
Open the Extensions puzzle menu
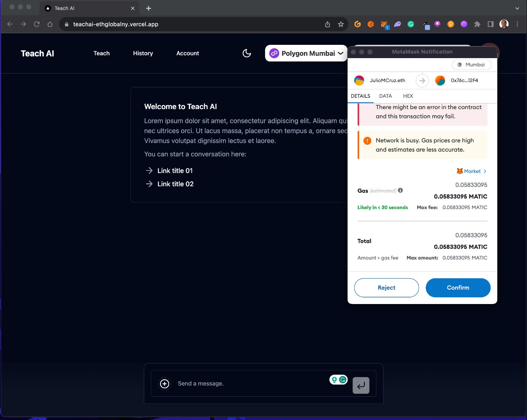[477, 24]
